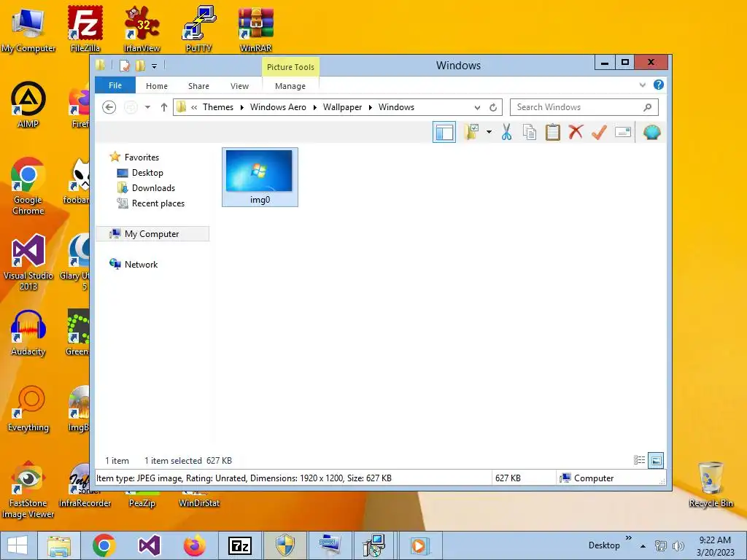
Task: Expand the arrow after Windows Aero breadcrumb
Action: tap(315, 107)
